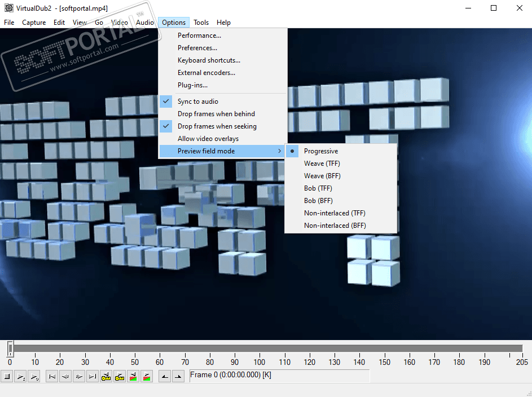
Task: Set the selection end (mark out)
Action: 178,376
